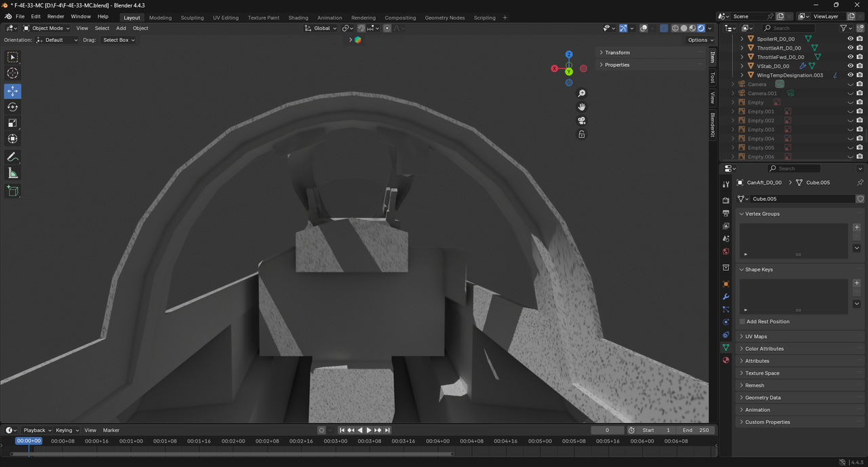Switch to the Sculpting workspace tab

[192, 18]
